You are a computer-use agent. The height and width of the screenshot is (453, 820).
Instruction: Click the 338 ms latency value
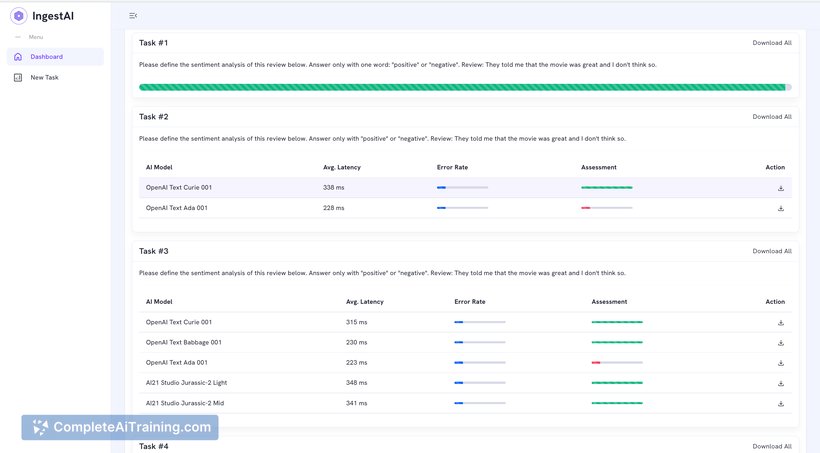[x=334, y=187]
